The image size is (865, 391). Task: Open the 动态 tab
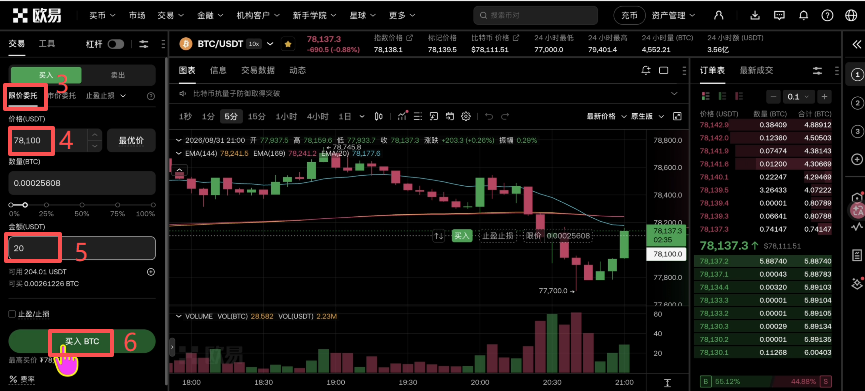[x=297, y=70]
